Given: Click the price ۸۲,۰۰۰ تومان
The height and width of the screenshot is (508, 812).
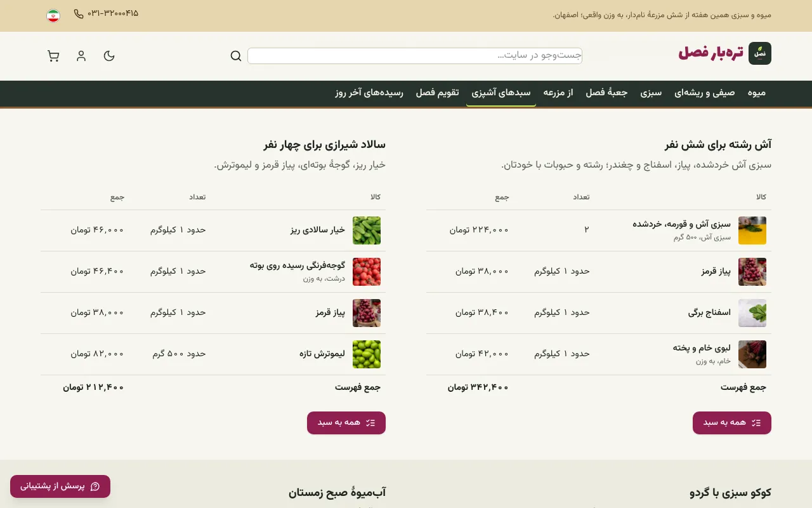Looking at the screenshot, I should click(x=97, y=354).
